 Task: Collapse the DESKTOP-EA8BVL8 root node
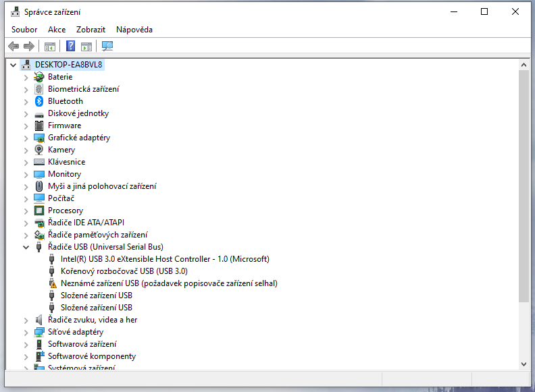(x=14, y=65)
